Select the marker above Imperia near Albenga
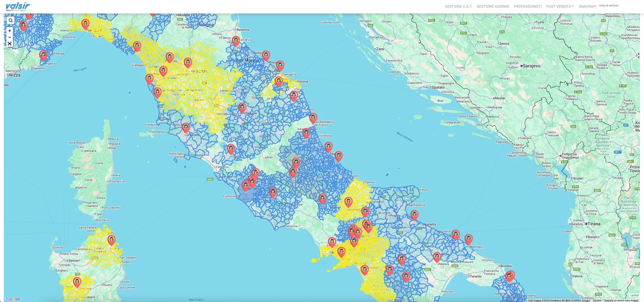This screenshot has width=644, height=302. click(x=43, y=56)
